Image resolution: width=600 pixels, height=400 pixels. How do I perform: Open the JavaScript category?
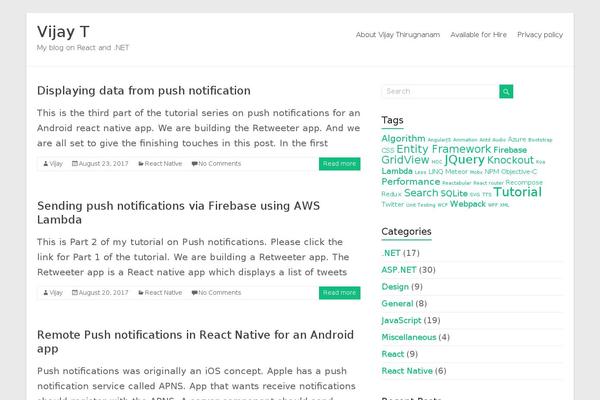[x=401, y=320]
